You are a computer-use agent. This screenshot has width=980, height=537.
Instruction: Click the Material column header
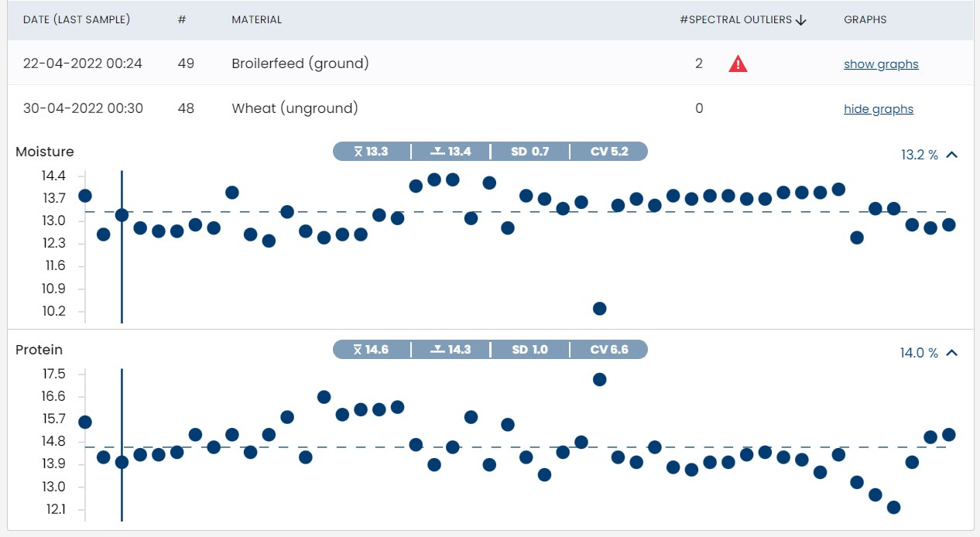[x=256, y=19]
